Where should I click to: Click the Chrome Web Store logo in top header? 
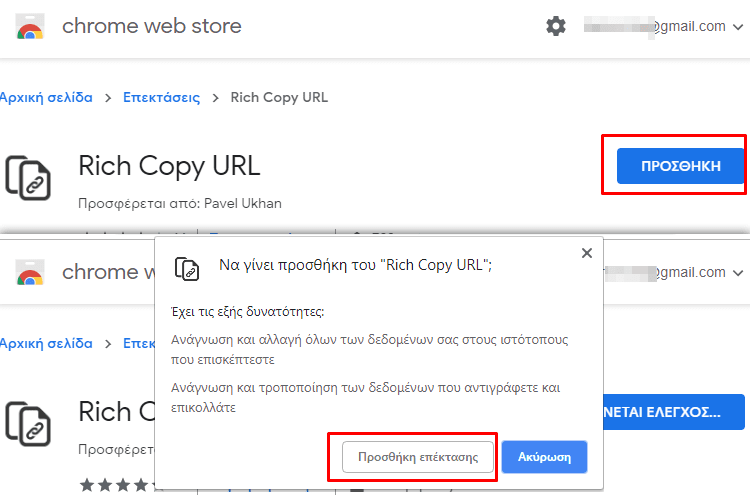coord(30,26)
